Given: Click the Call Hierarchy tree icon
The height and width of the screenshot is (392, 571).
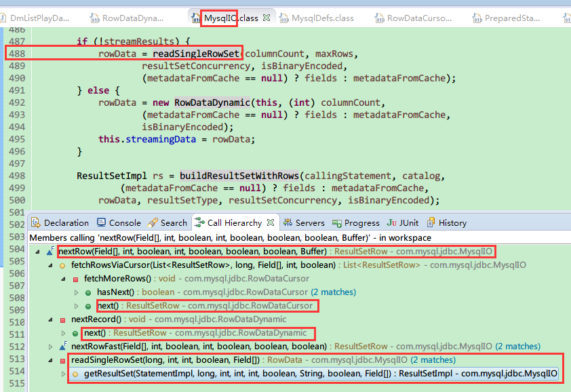Looking at the screenshot, I should tap(199, 222).
